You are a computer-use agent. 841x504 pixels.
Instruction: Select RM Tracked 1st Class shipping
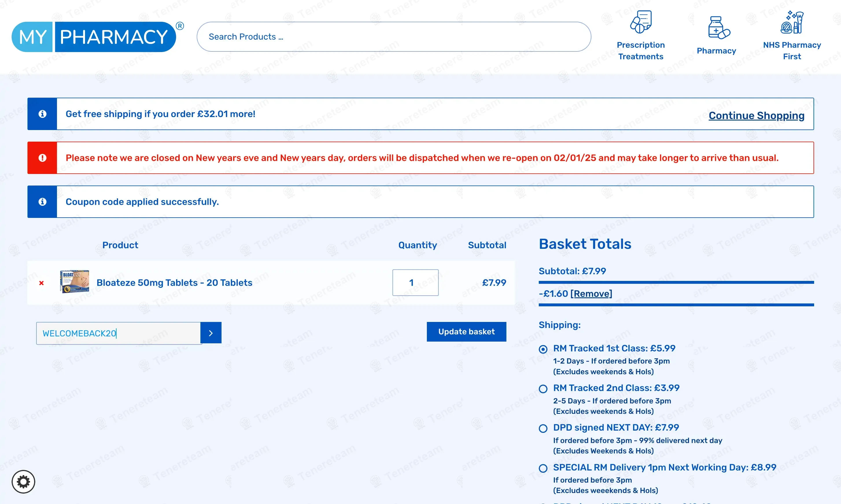pos(543,349)
